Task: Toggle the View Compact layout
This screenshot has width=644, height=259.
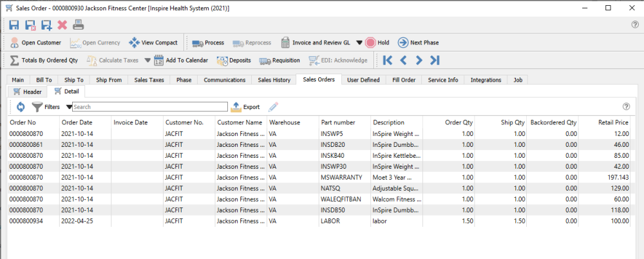Action: (153, 43)
